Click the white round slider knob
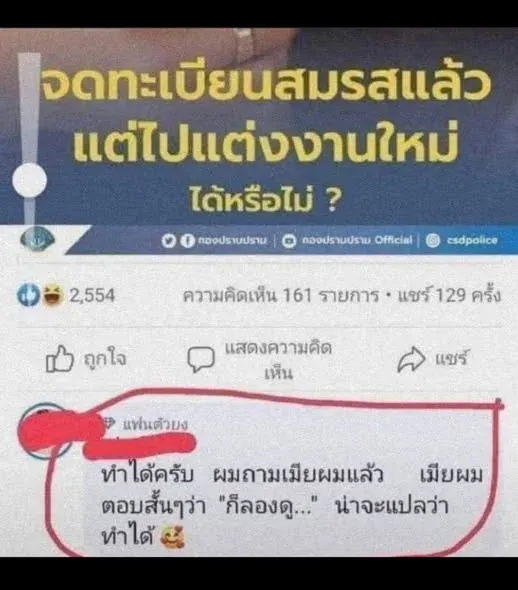Screen dimensions: 518x590 click(x=29, y=180)
